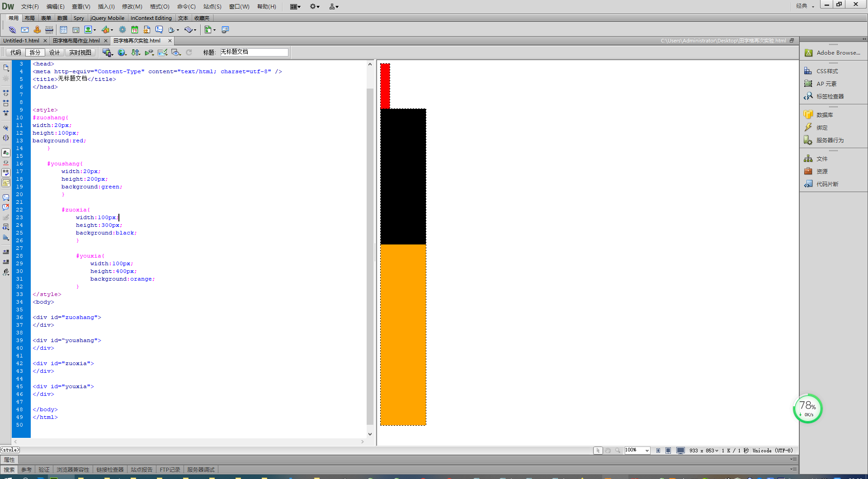Open the Layout menu dropdown in title bar
Viewport: 868px width, 479px height.
coord(295,6)
